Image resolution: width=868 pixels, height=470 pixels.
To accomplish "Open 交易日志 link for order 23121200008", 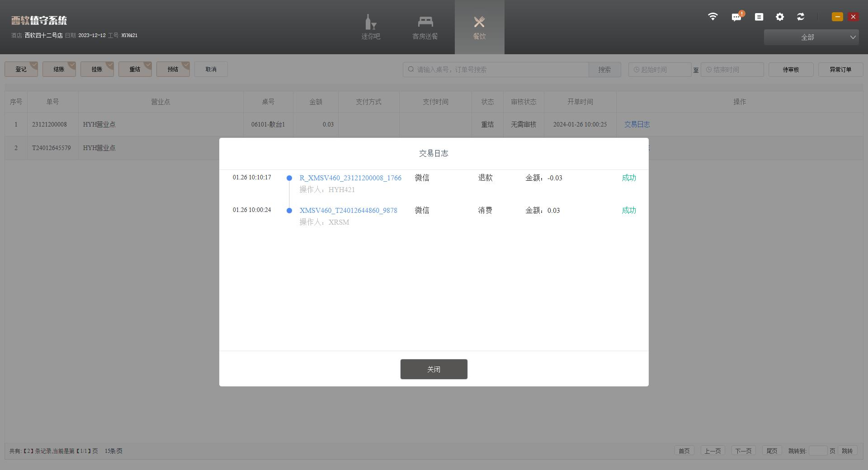I will pos(637,124).
